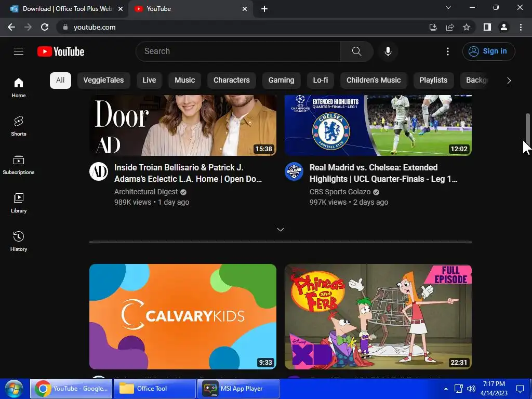This screenshot has height=399, width=532.
Task: Select the Playlists filter chip
Action: point(433,81)
